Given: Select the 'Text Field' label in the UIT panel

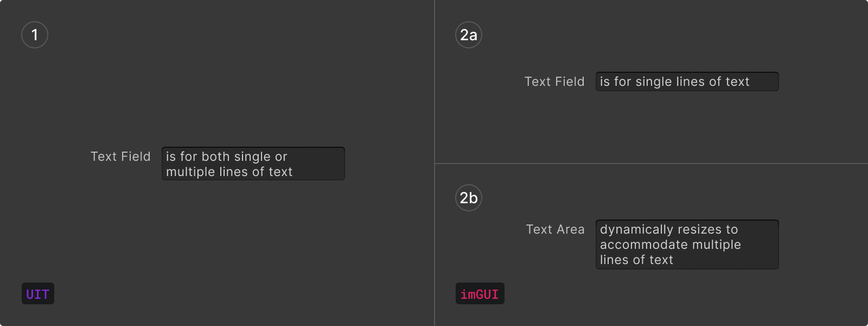Looking at the screenshot, I should pyautogui.click(x=120, y=156).
